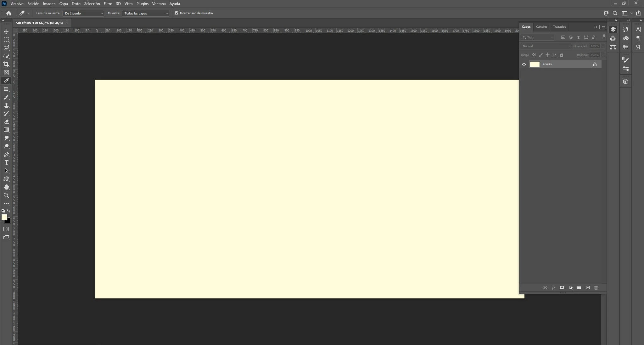
Task: Select the Brush tool
Action: click(6, 97)
